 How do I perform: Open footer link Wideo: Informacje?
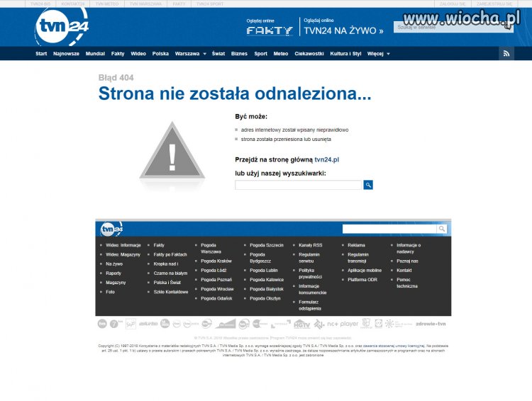(123, 245)
